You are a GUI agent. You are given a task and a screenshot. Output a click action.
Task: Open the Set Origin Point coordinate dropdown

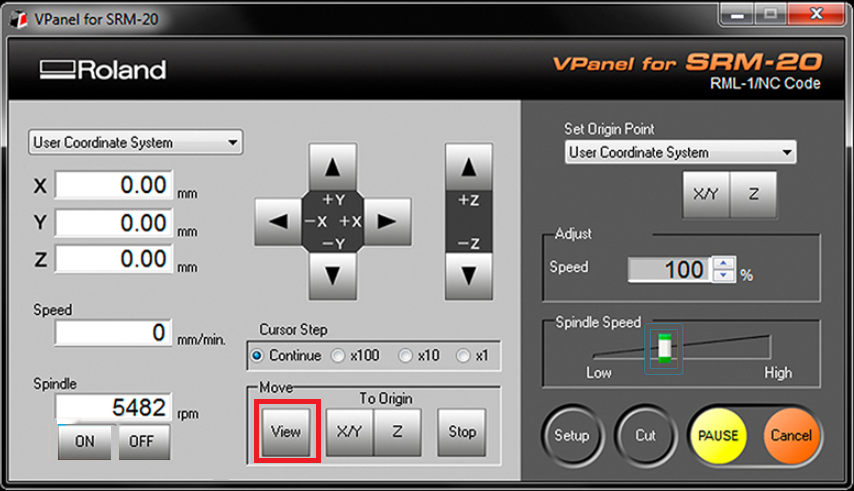(680, 152)
